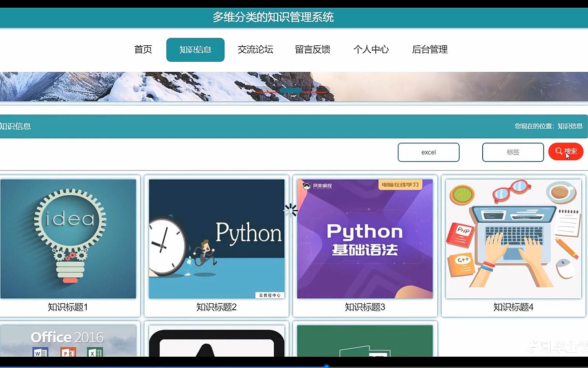Click the 知识标题1 title link
This screenshot has width=588, height=368.
tap(68, 307)
